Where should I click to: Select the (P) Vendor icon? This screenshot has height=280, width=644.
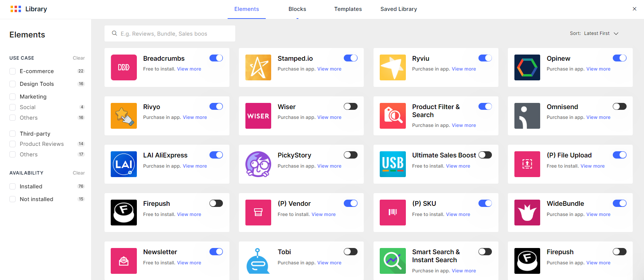pyautogui.click(x=258, y=212)
